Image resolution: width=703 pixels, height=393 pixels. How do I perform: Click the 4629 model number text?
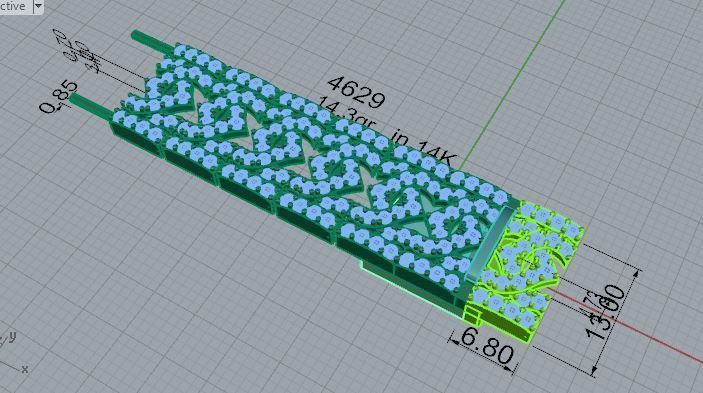pyautogui.click(x=356, y=92)
